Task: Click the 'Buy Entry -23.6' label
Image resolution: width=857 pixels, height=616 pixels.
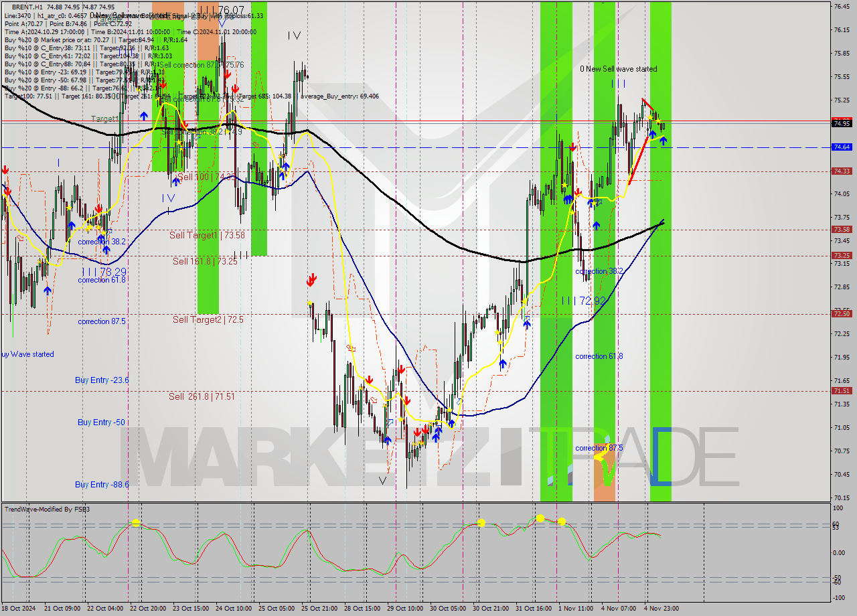Action: tap(102, 380)
